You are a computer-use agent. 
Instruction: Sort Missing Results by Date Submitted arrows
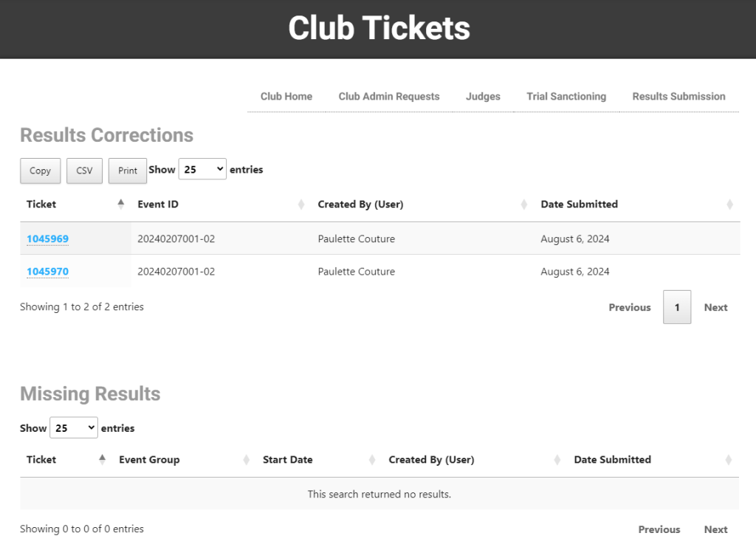(729, 460)
